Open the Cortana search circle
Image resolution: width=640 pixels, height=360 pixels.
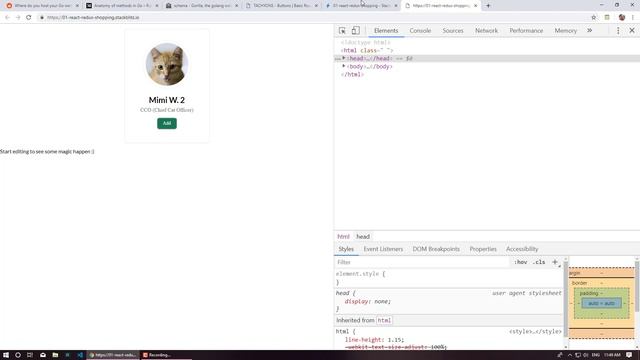[18, 355]
